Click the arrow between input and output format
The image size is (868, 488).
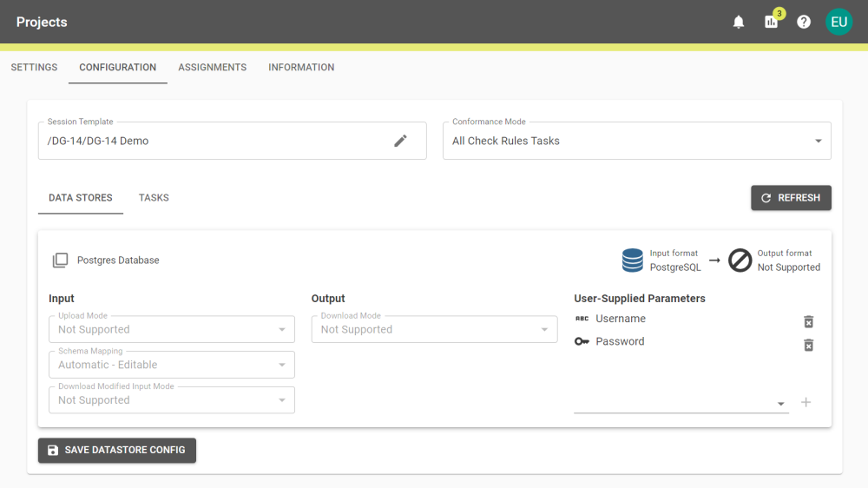714,260
